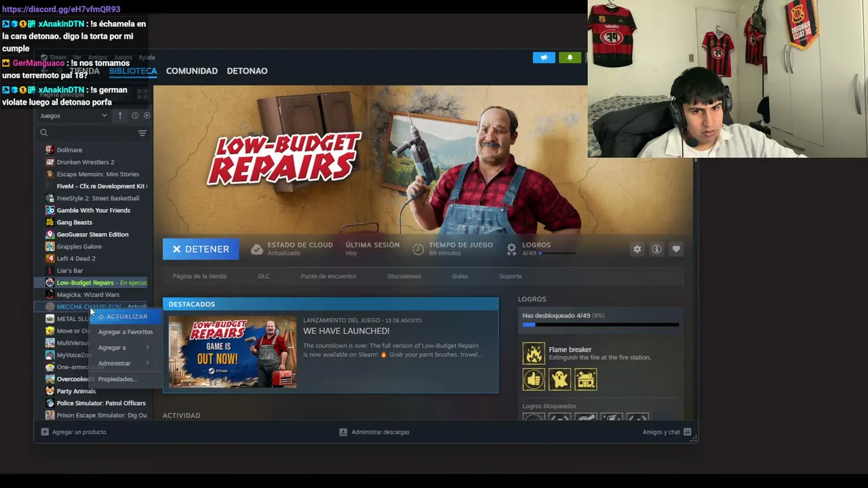Select 'FreeStyle 2: Street Basketball' in library
Image resolution: width=868 pixels, height=488 pixels.
click(98, 199)
